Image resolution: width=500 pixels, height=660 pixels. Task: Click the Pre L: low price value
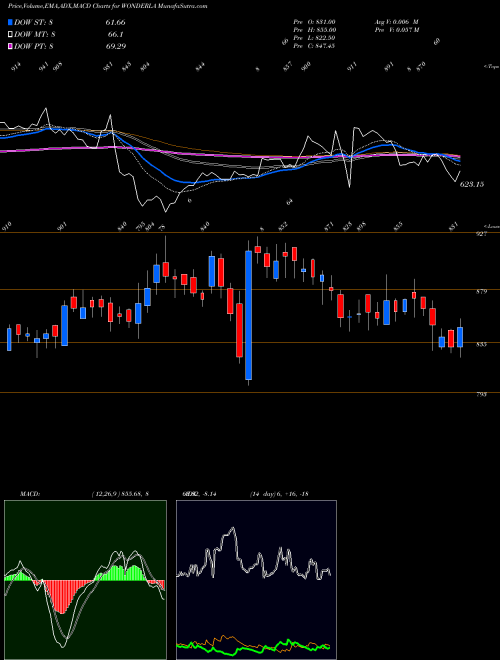click(x=314, y=38)
